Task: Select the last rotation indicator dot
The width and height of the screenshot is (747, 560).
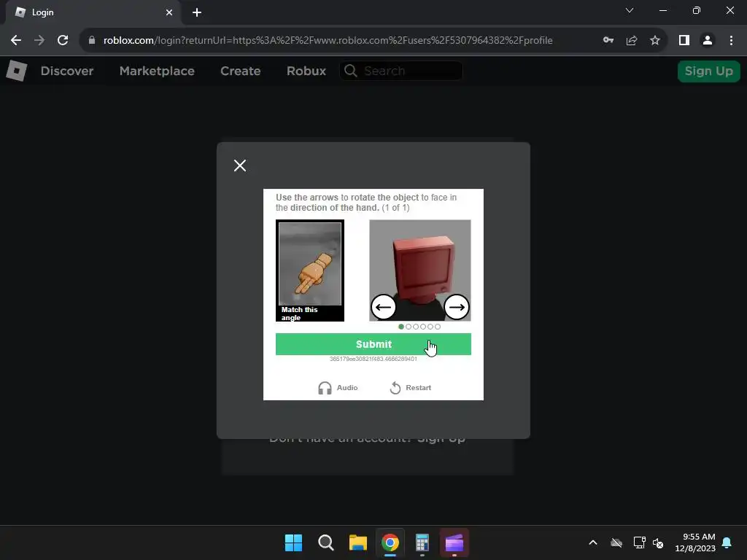Action: [x=438, y=327]
